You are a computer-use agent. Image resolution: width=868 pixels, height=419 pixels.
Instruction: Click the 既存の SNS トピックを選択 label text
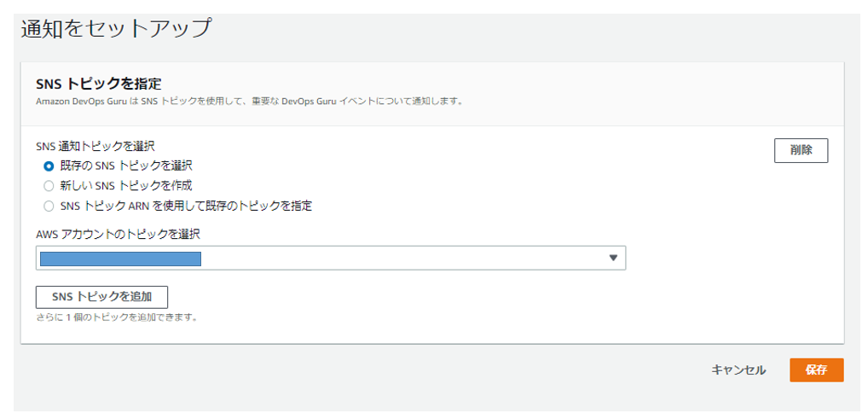(x=132, y=166)
